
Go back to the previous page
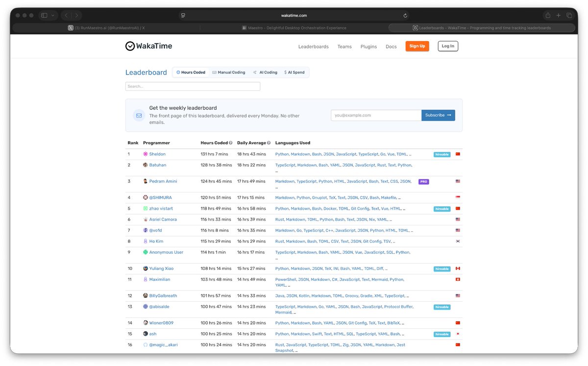[67, 16]
